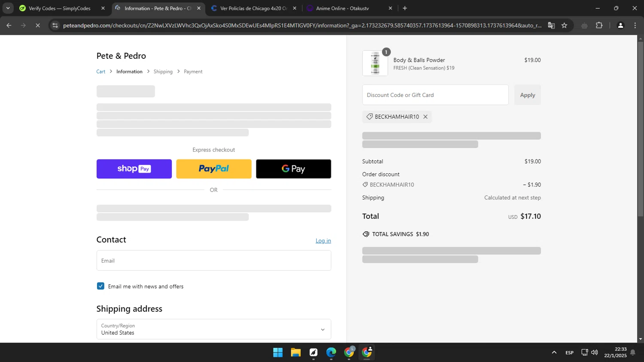Go to Cart breadcrumb link
This screenshot has width=644, height=362.
pyautogui.click(x=101, y=72)
